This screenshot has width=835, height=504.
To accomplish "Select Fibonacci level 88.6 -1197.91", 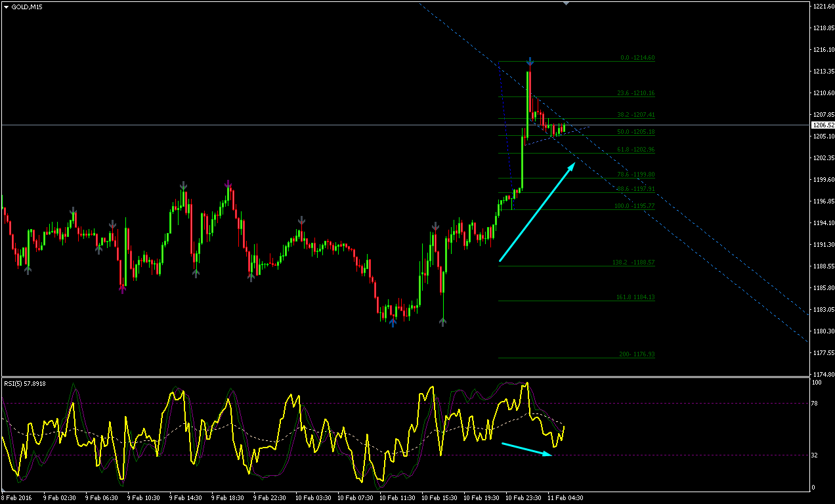I will (635, 189).
